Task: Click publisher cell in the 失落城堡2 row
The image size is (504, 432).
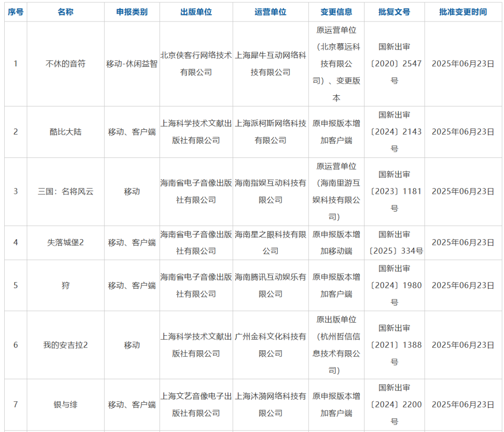Action: [196, 242]
